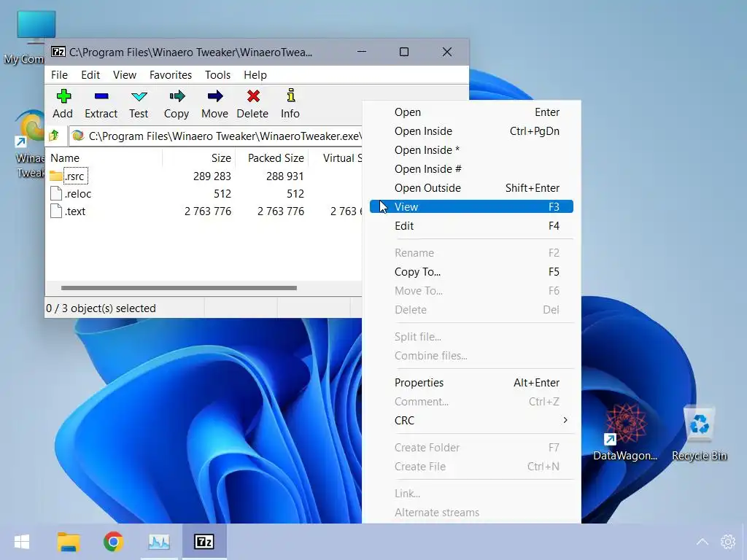Viewport: 747px width, 560px height.
Task: Open the Windows Start button
Action: (22, 542)
